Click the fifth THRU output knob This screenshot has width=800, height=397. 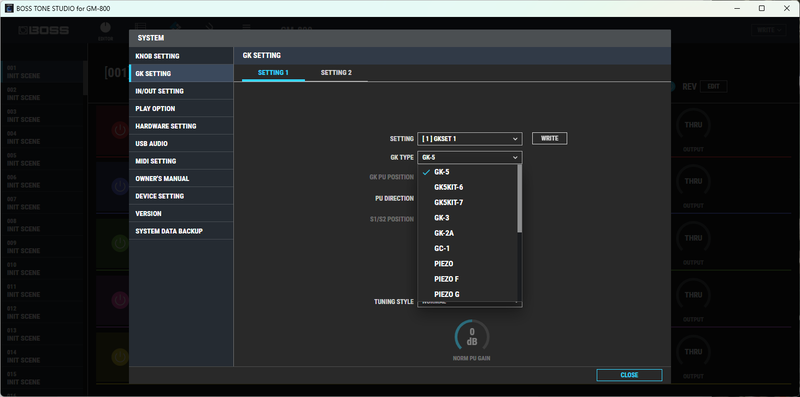click(x=693, y=352)
